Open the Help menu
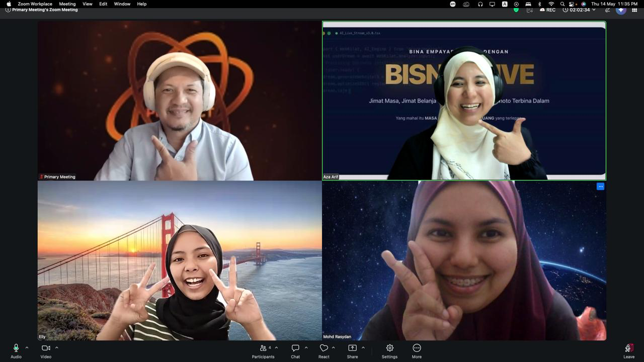644x362 pixels. click(x=142, y=4)
